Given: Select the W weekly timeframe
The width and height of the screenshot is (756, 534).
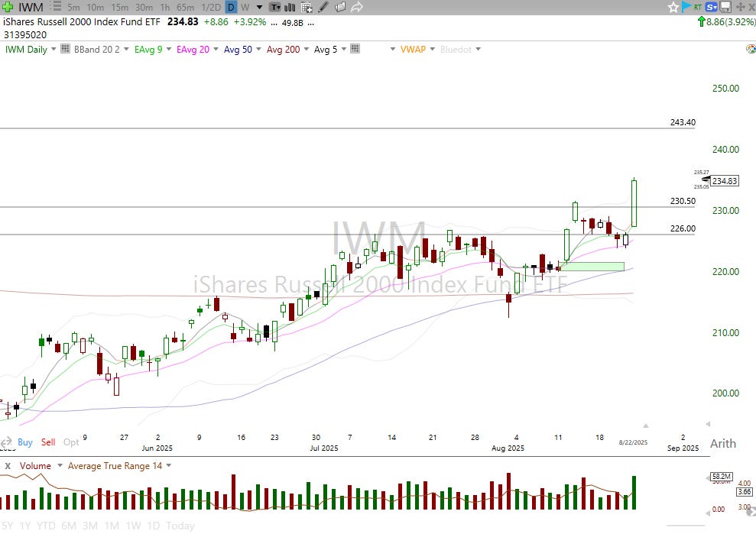Looking at the screenshot, I should pyautogui.click(x=245, y=7).
